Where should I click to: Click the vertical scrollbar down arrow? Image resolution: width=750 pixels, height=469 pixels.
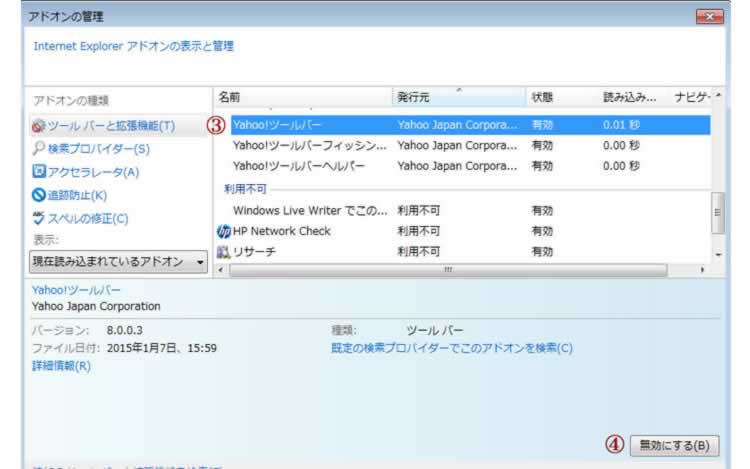718,255
